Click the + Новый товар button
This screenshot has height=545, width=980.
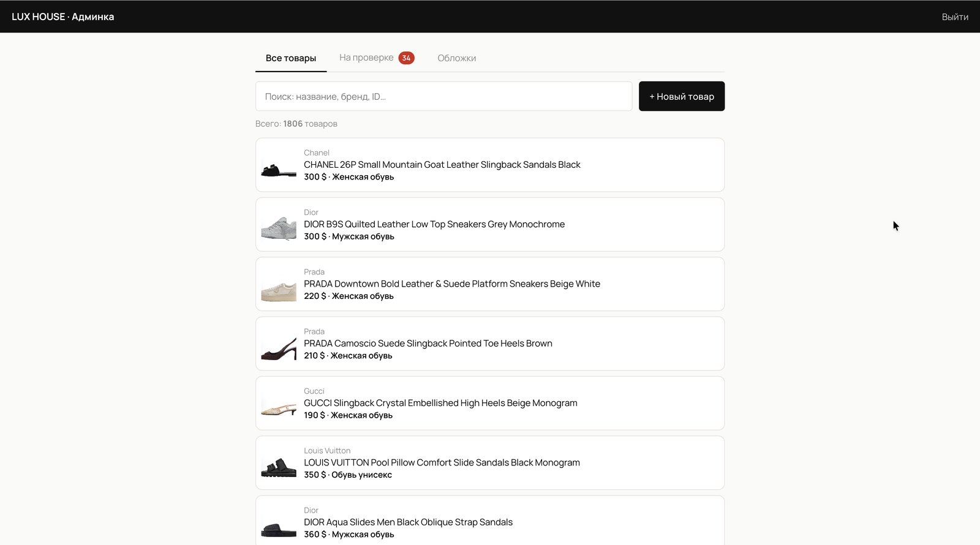(682, 96)
